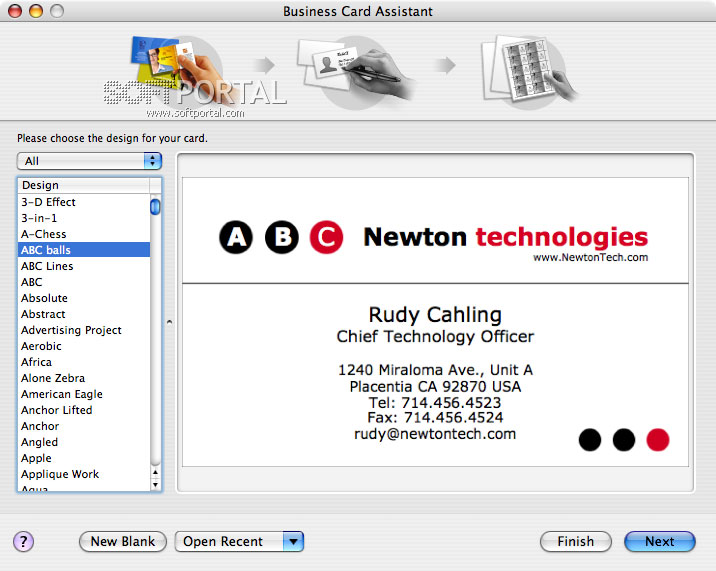Click the split pane divider handle

pos(169,322)
